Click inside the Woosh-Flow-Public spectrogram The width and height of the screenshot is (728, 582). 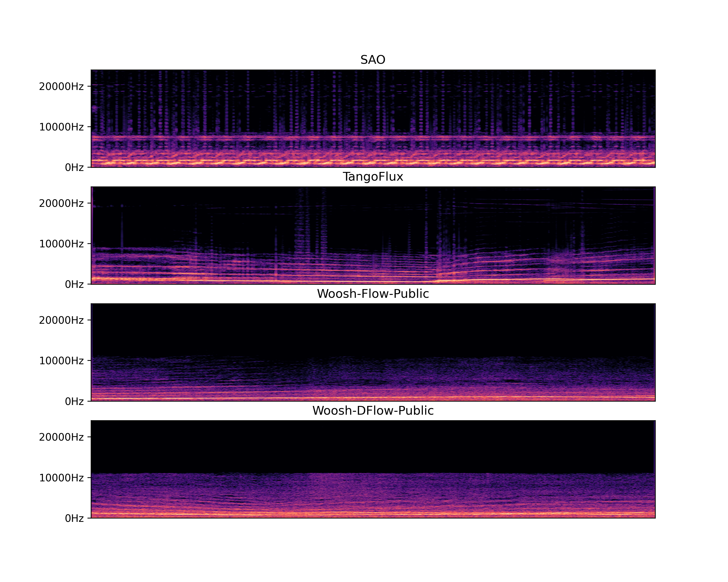pyautogui.click(x=373, y=352)
